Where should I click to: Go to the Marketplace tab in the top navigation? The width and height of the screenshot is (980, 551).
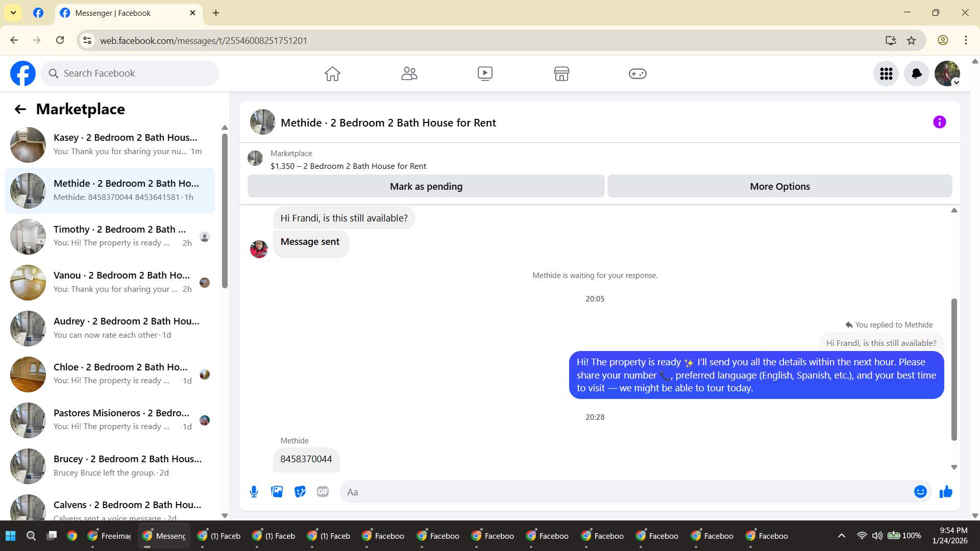(x=561, y=74)
